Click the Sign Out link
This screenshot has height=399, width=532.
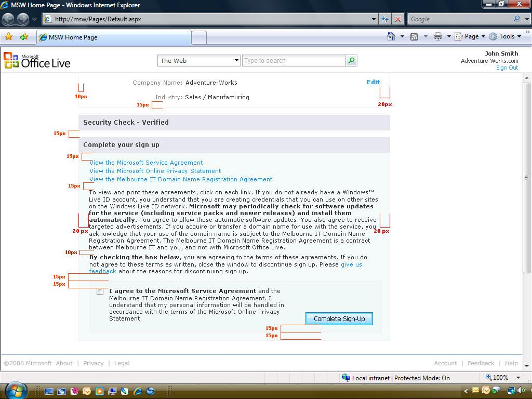507,68
